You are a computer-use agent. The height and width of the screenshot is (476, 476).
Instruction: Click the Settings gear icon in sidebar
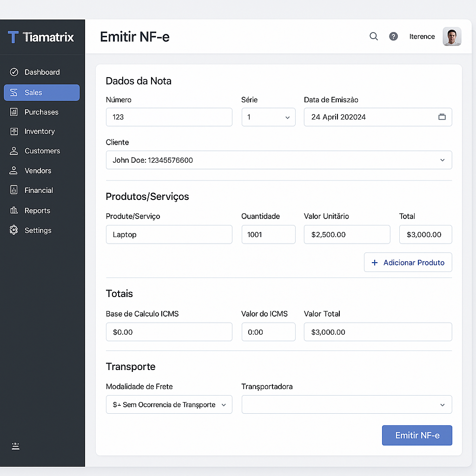coord(14,230)
